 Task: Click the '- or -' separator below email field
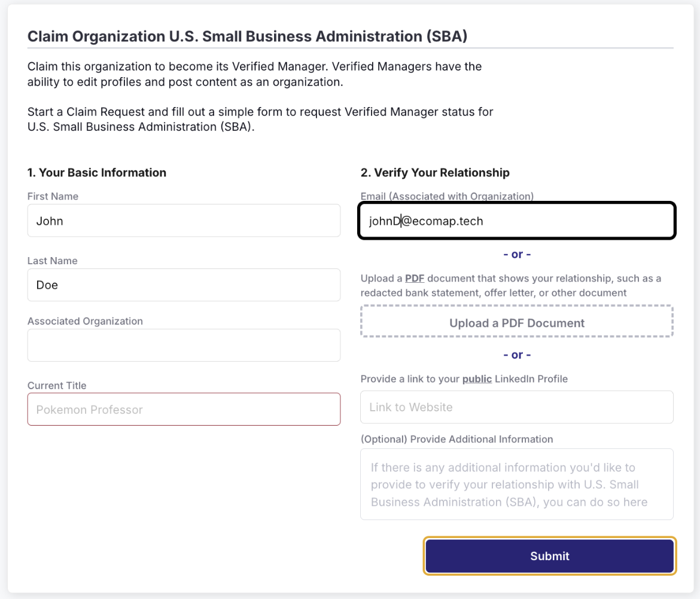point(517,254)
